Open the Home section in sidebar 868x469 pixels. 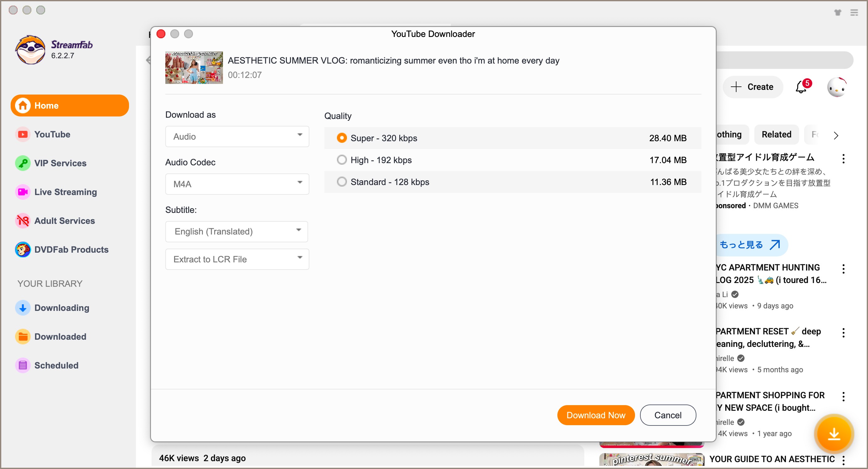point(70,106)
